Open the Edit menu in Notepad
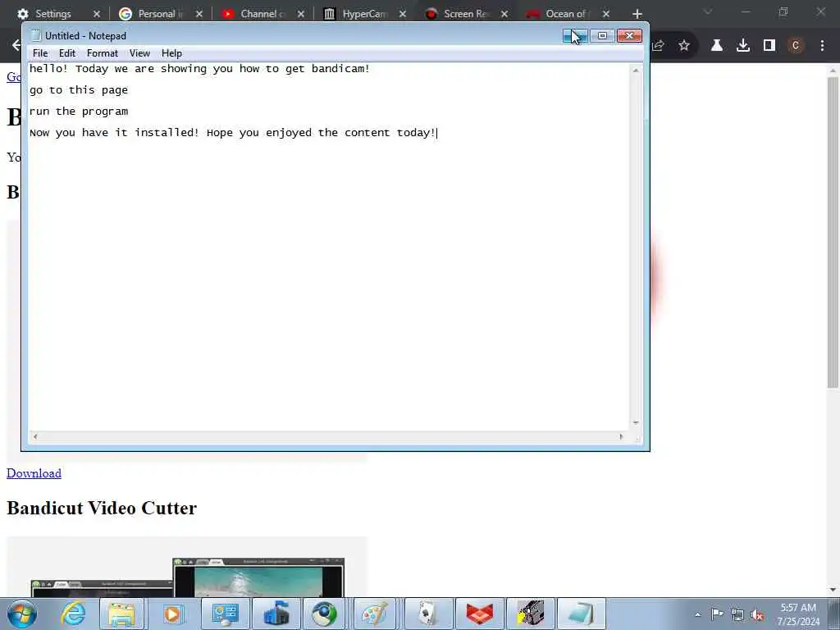This screenshot has height=630, width=840. pyautogui.click(x=67, y=53)
